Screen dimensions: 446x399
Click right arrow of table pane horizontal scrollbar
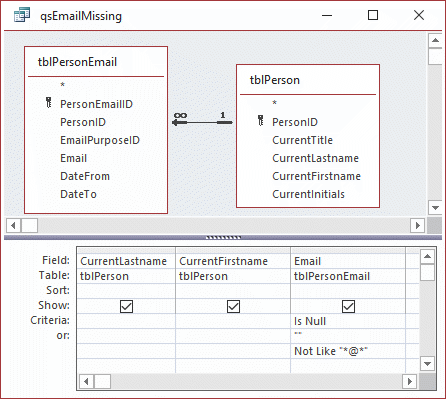point(418,226)
